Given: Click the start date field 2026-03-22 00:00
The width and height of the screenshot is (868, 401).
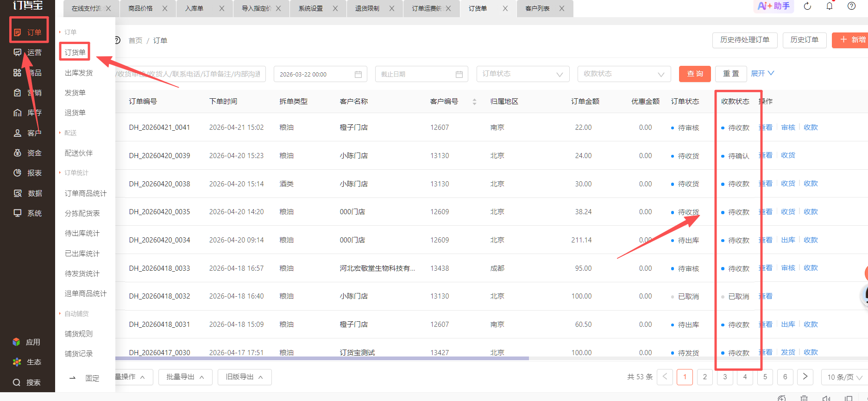Looking at the screenshot, I should coord(321,74).
